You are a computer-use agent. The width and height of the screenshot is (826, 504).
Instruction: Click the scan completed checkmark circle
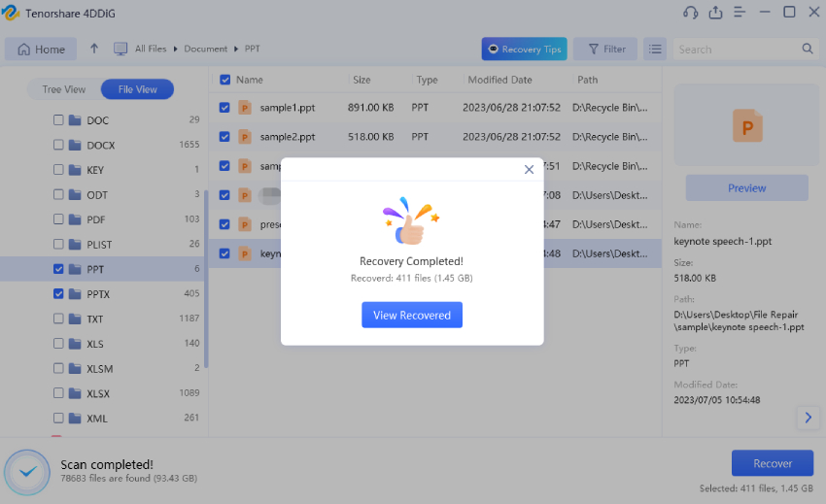click(27, 472)
